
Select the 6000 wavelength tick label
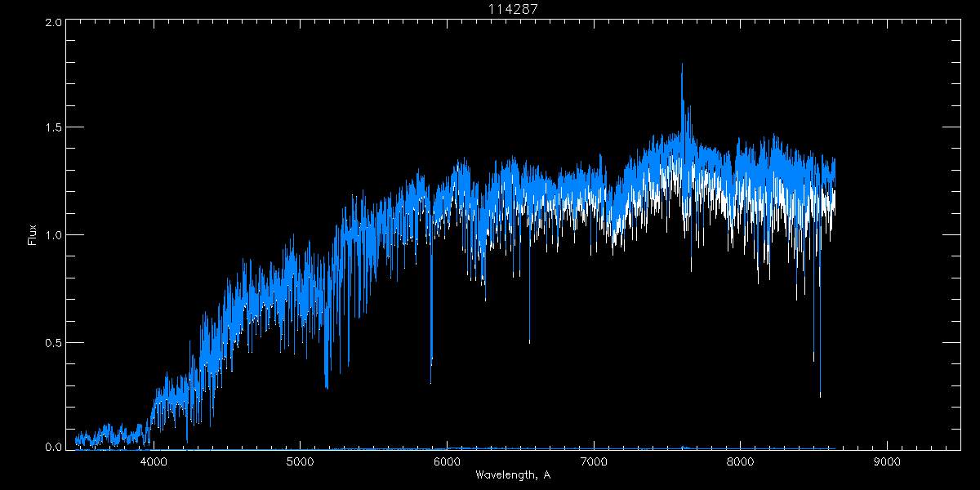tap(447, 461)
